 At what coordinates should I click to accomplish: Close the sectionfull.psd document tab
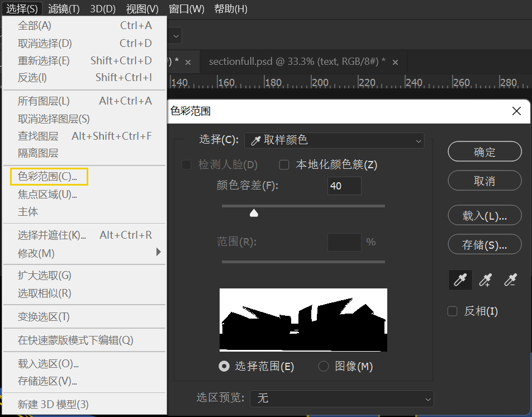pyautogui.click(x=395, y=62)
